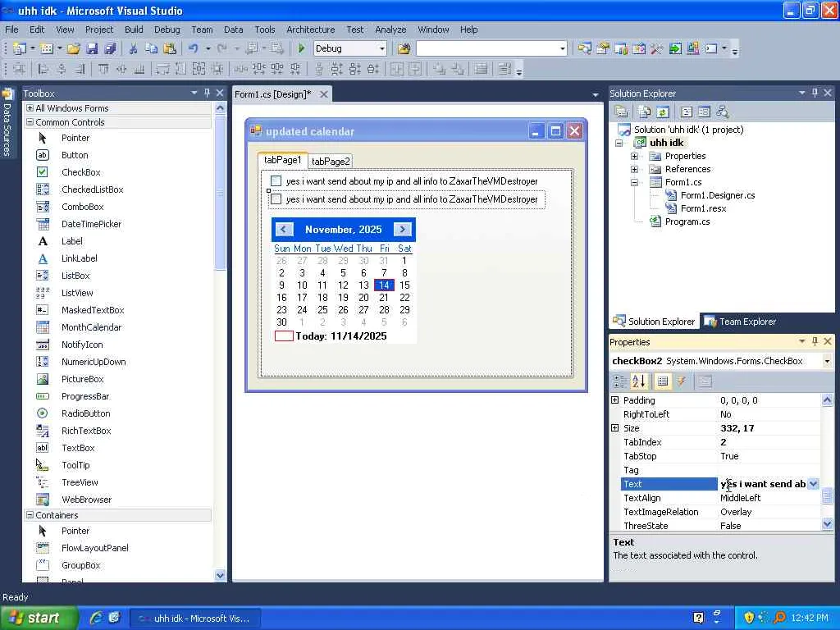This screenshot has height=630, width=840.
Task: Click the Save icon in toolbar
Action: 92,48
